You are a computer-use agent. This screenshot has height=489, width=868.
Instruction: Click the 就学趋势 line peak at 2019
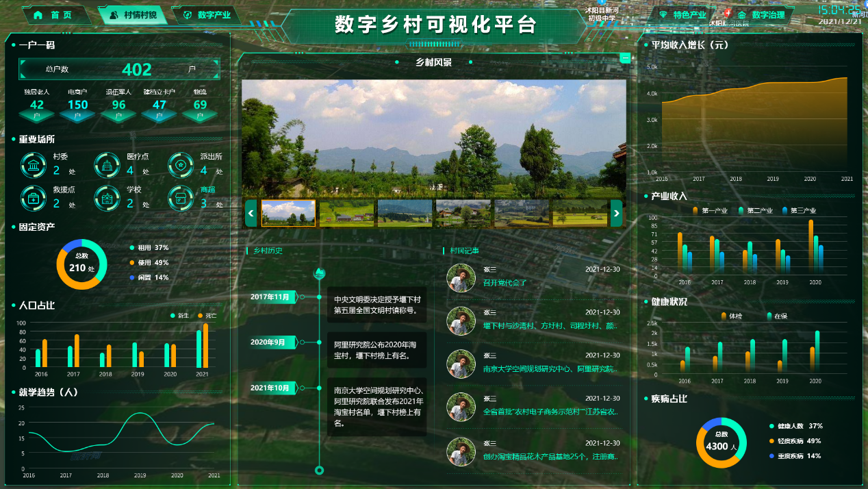(x=140, y=413)
